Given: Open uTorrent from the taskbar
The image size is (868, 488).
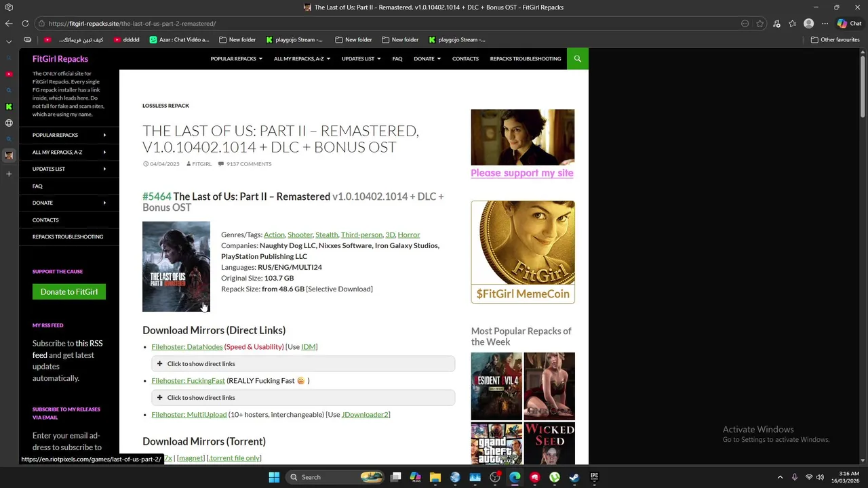Looking at the screenshot, I should click(x=555, y=477).
